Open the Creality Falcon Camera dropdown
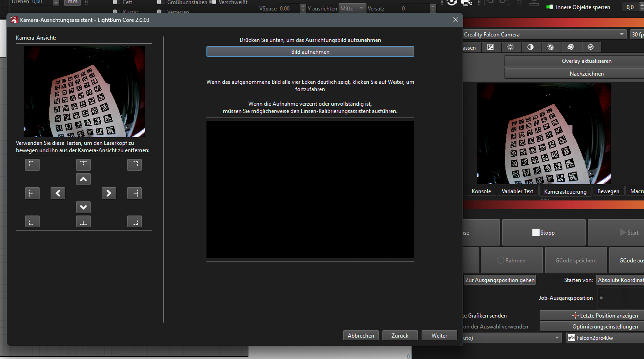The image size is (644, 359). tap(545, 35)
